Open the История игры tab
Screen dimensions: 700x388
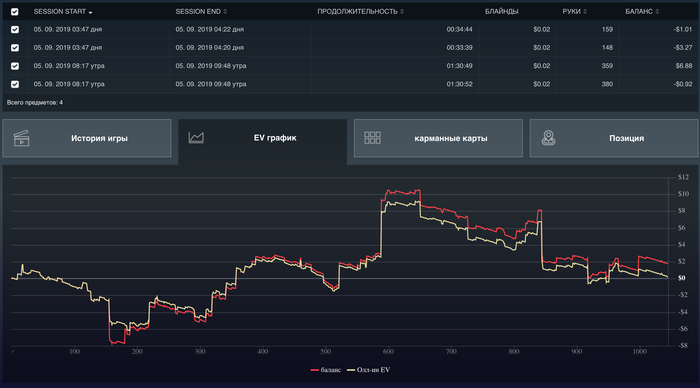tap(87, 138)
